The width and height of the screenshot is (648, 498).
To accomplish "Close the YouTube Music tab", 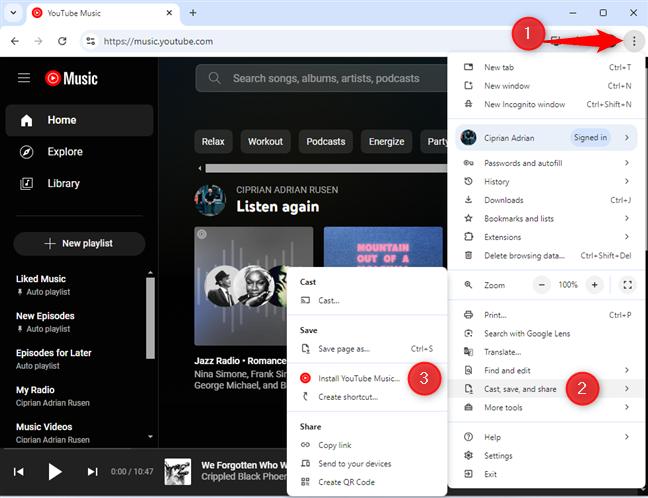I will point(169,13).
